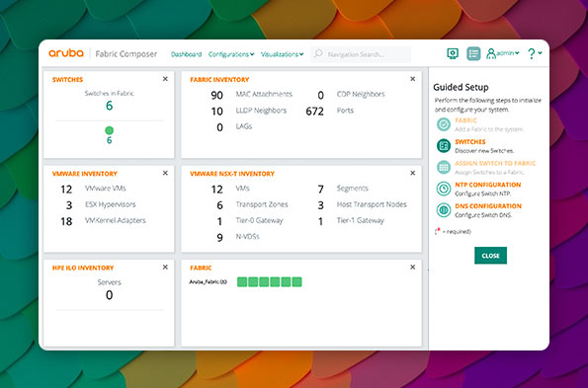Open the FABRIC guided setup link
588x388 pixels.
465,120
